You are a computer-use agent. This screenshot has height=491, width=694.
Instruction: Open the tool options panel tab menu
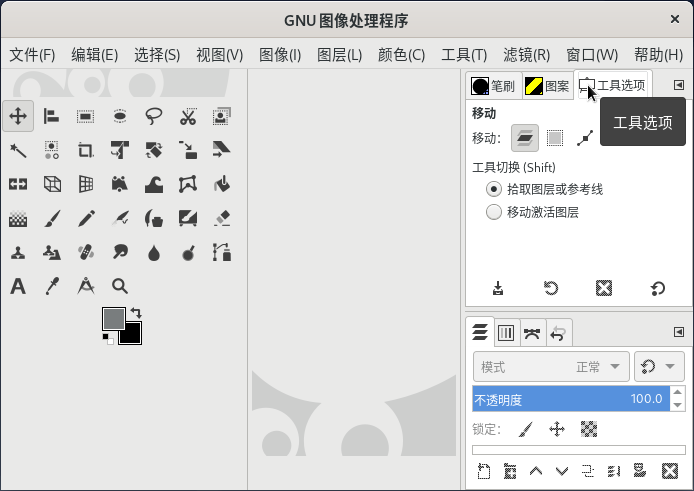(x=679, y=85)
